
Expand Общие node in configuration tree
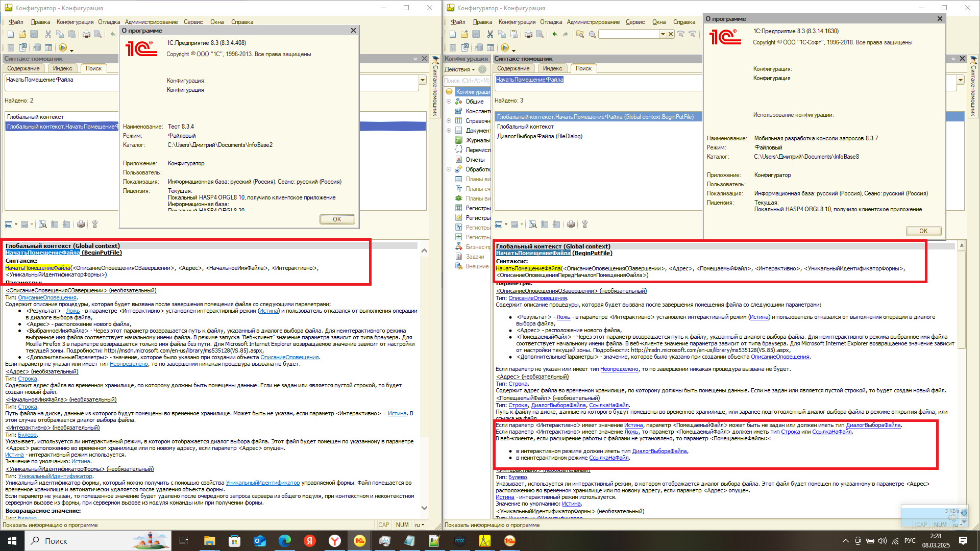pos(449,102)
